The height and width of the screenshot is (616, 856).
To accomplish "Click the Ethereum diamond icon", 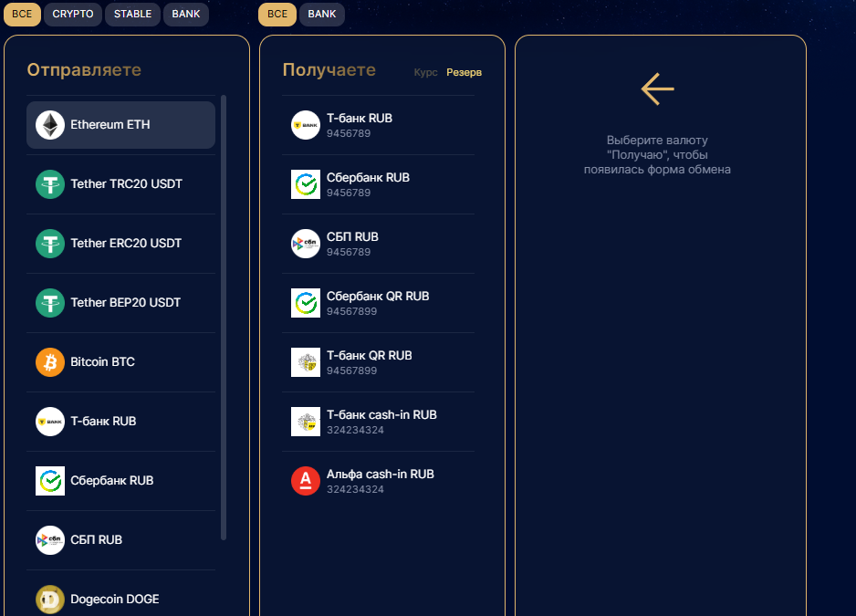I will click(x=50, y=125).
